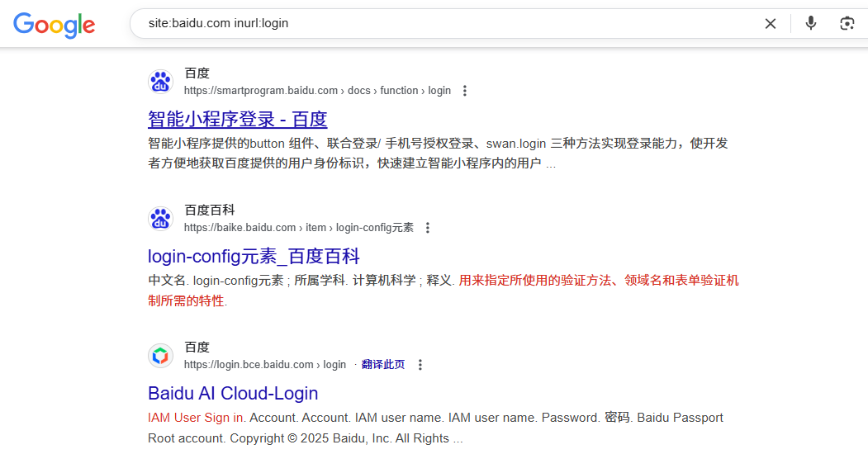Click the baike.baidu.com item login-config元素 URL
The width and height of the screenshot is (868, 473).
(x=298, y=228)
